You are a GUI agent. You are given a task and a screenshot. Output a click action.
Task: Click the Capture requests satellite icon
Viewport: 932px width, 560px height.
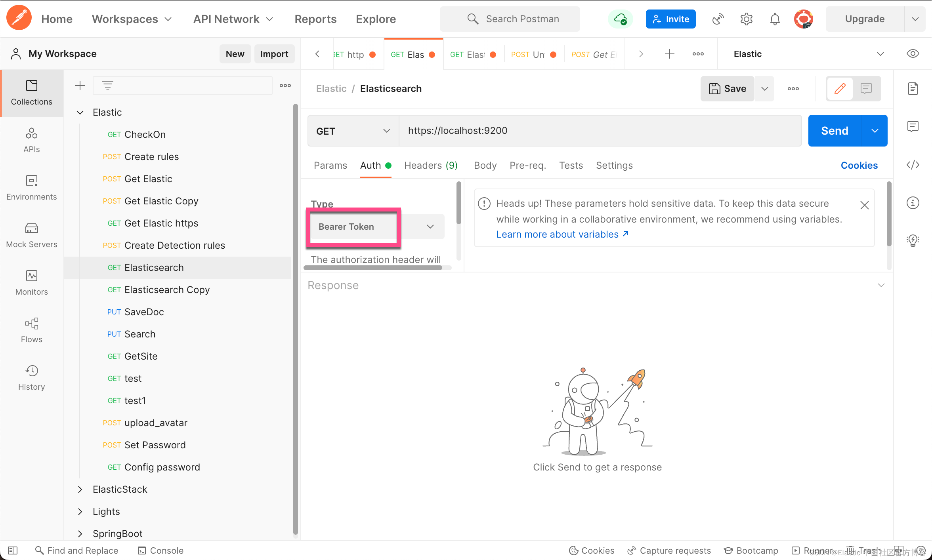718,19
